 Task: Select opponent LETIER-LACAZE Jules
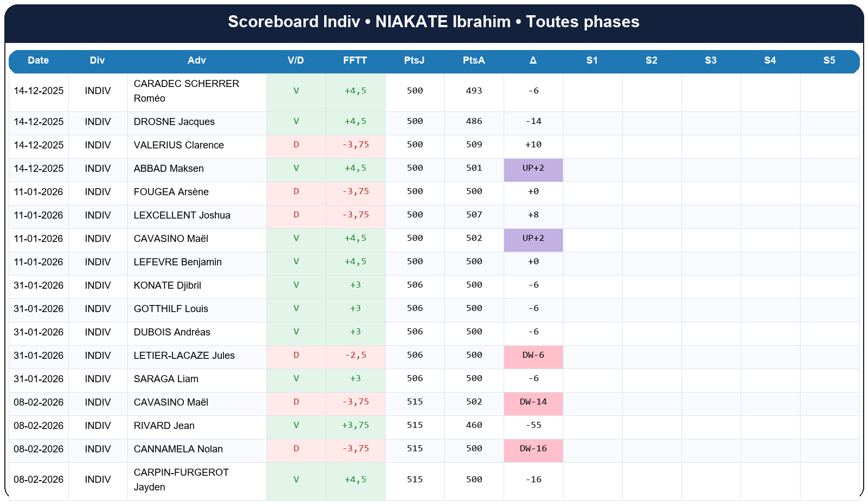pyautogui.click(x=184, y=356)
